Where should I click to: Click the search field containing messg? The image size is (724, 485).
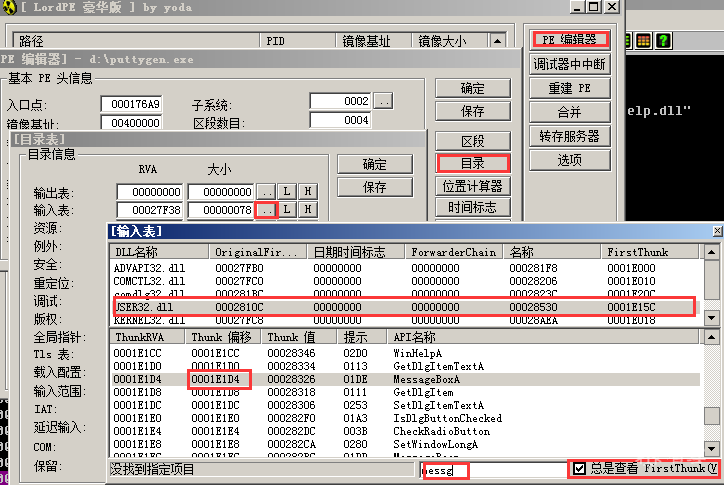(x=493, y=471)
